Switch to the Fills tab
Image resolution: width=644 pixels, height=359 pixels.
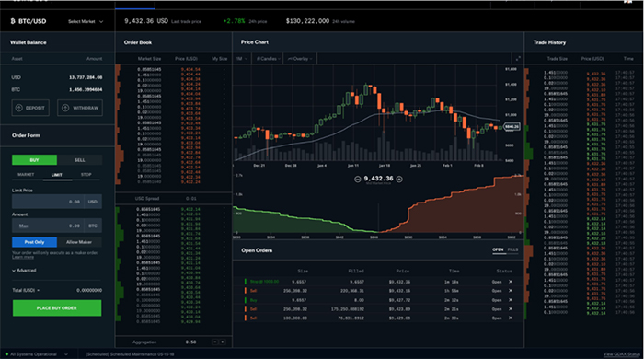[512, 249]
